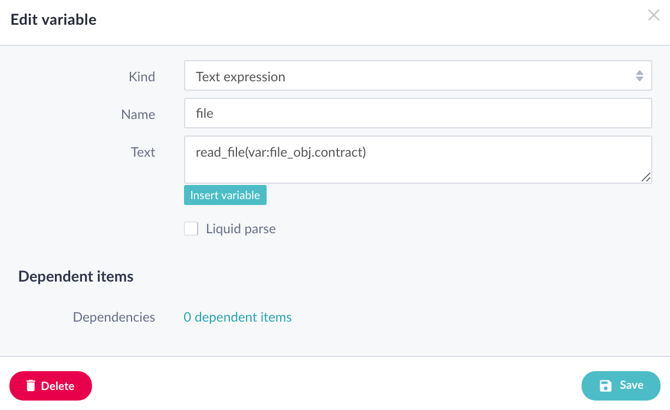Click the Kind field label
670x410 pixels.
point(142,76)
